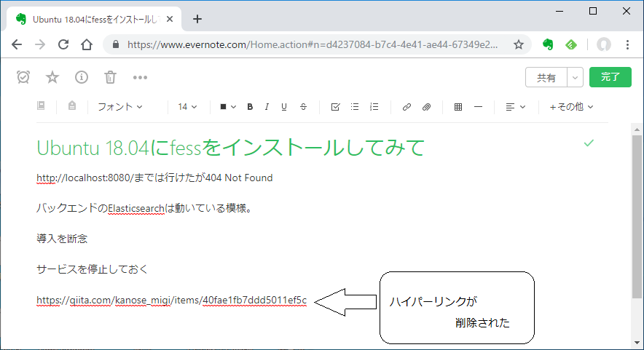Viewport: 644px width, 350px height.
Task: Click the note title to edit it
Action: pyautogui.click(x=230, y=148)
